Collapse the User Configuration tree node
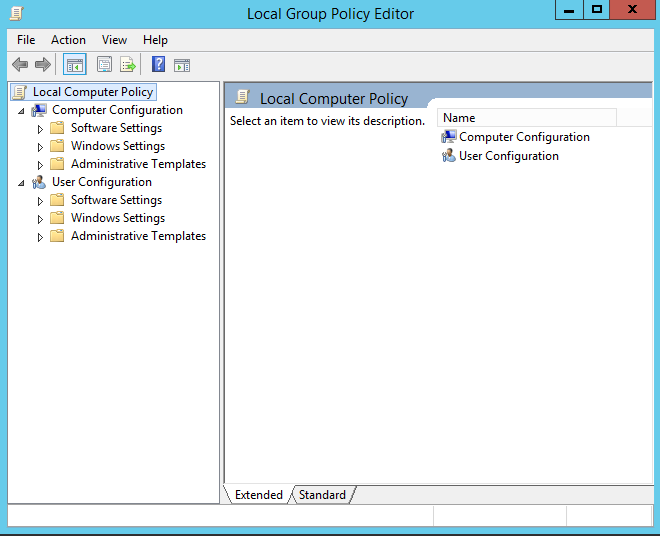Viewport: 660px width, 536px height. pos(22,183)
